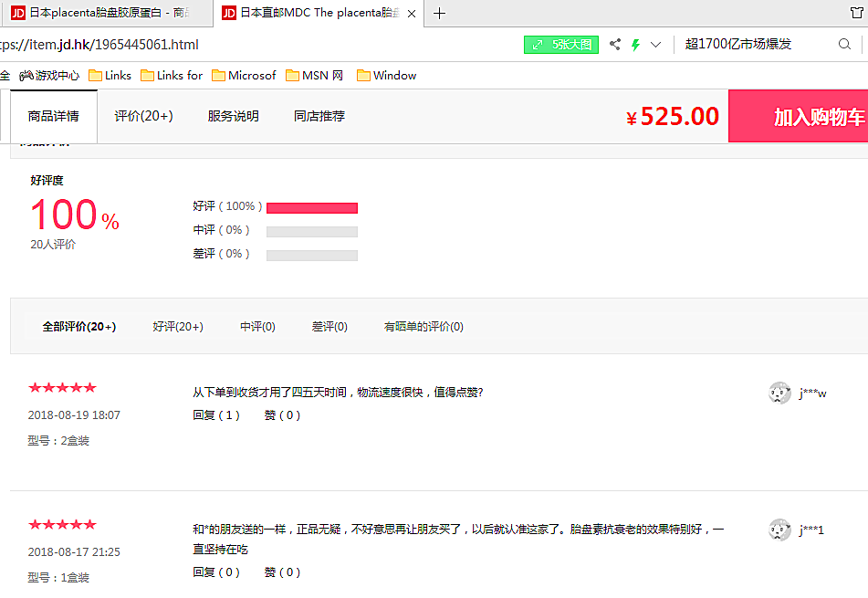Click the shirt skin icon at top right
868x598 pixels.
(855, 13)
